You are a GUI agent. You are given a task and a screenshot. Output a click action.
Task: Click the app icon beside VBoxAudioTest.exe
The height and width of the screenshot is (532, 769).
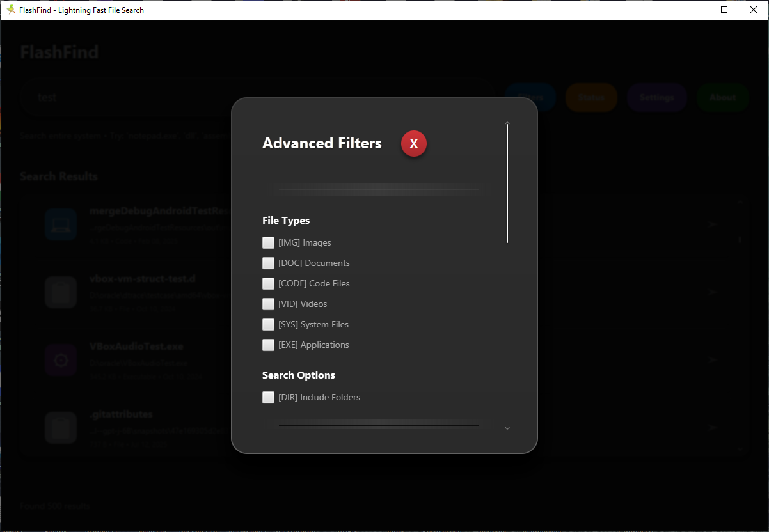(x=61, y=360)
